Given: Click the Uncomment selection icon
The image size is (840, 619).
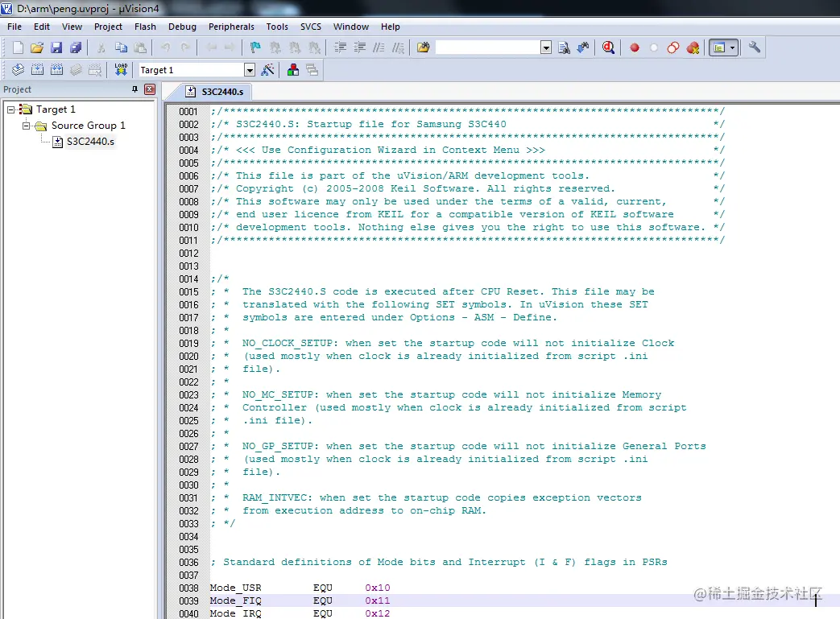Looking at the screenshot, I should point(398,47).
